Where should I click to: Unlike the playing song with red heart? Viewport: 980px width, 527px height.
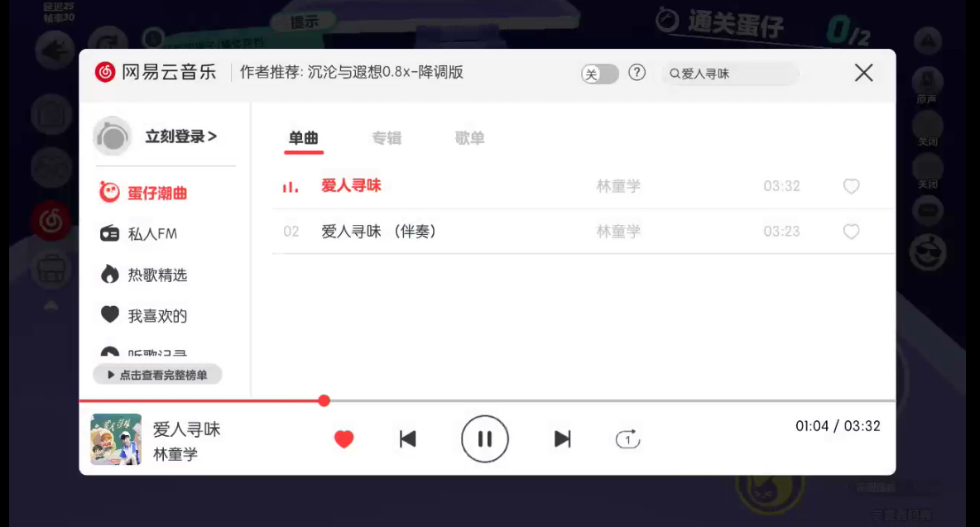343,439
